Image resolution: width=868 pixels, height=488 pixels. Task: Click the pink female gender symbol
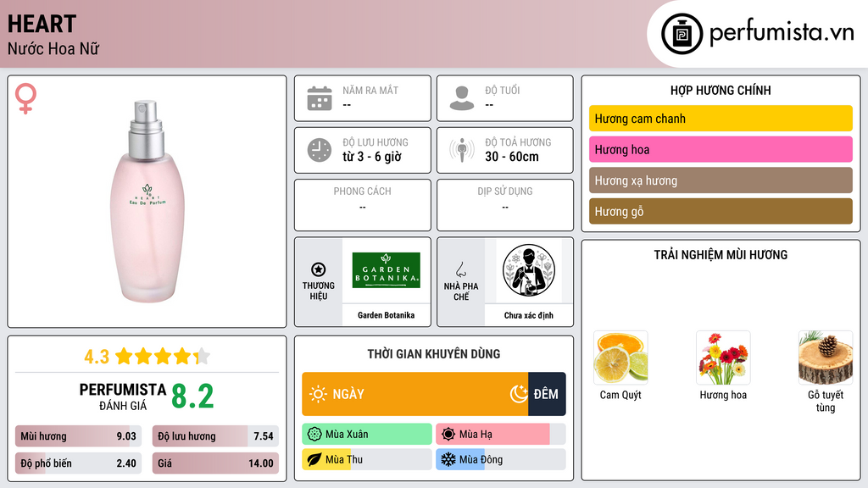pos(25,98)
